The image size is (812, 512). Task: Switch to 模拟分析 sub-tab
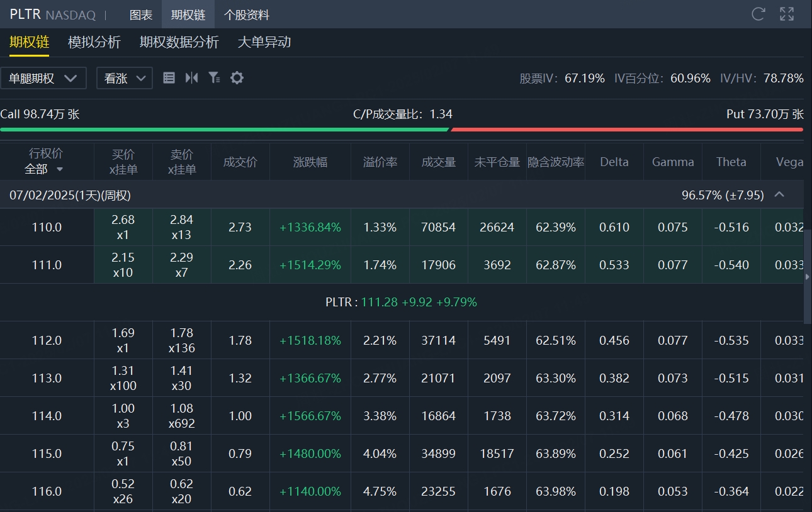[x=94, y=42]
